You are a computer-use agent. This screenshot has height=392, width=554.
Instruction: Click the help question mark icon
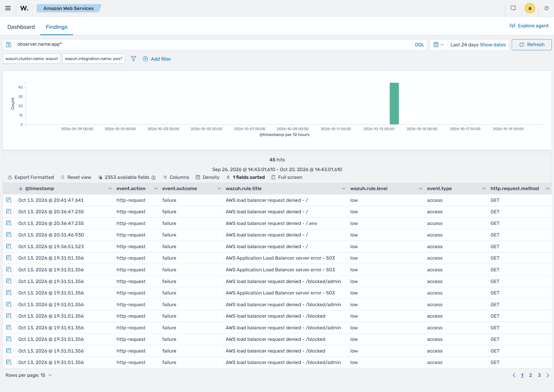coord(546,8)
